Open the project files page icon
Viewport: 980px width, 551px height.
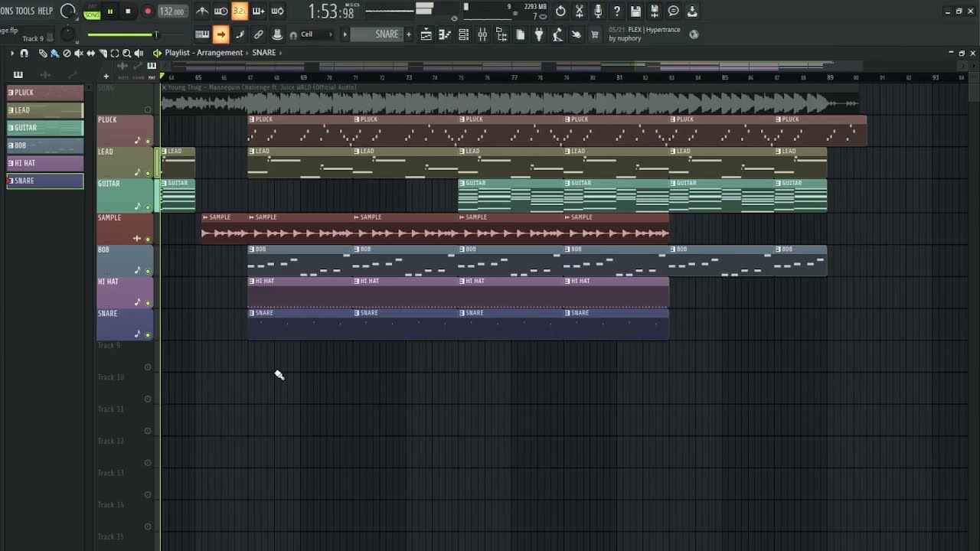click(x=520, y=34)
